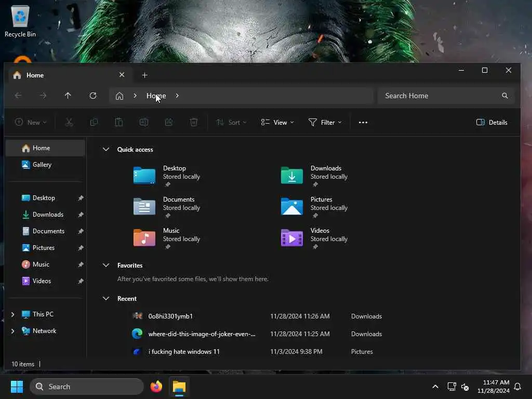Open the notification bell in taskbar
The height and width of the screenshot is (399, 532).
[x=517, y=387]
